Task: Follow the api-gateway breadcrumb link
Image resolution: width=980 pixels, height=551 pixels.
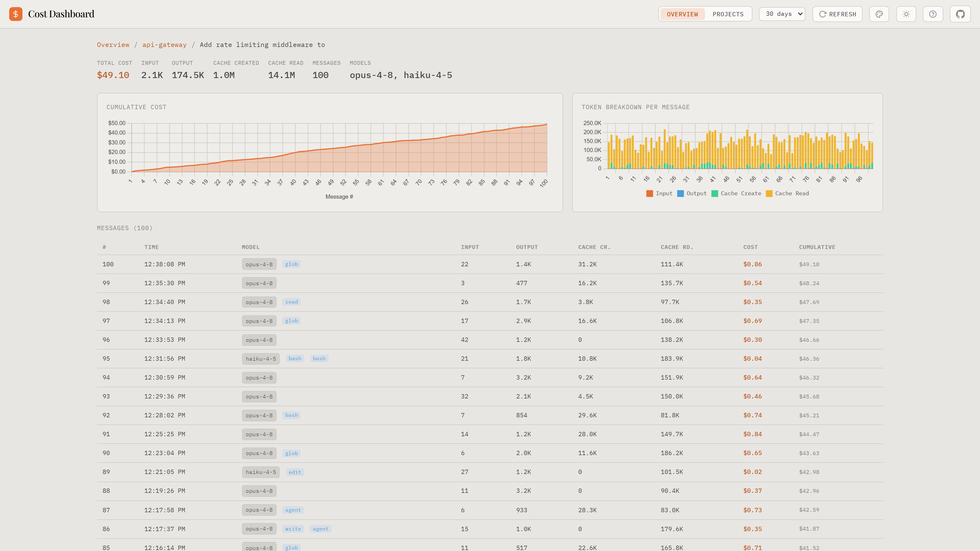Action: click(x=164, y=45)
